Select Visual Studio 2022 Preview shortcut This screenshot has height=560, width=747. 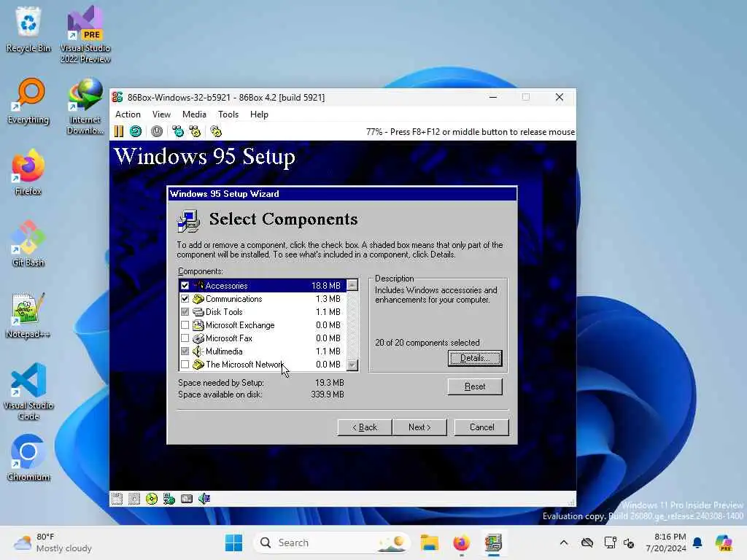pyautogui.click(x=85, y=34)
